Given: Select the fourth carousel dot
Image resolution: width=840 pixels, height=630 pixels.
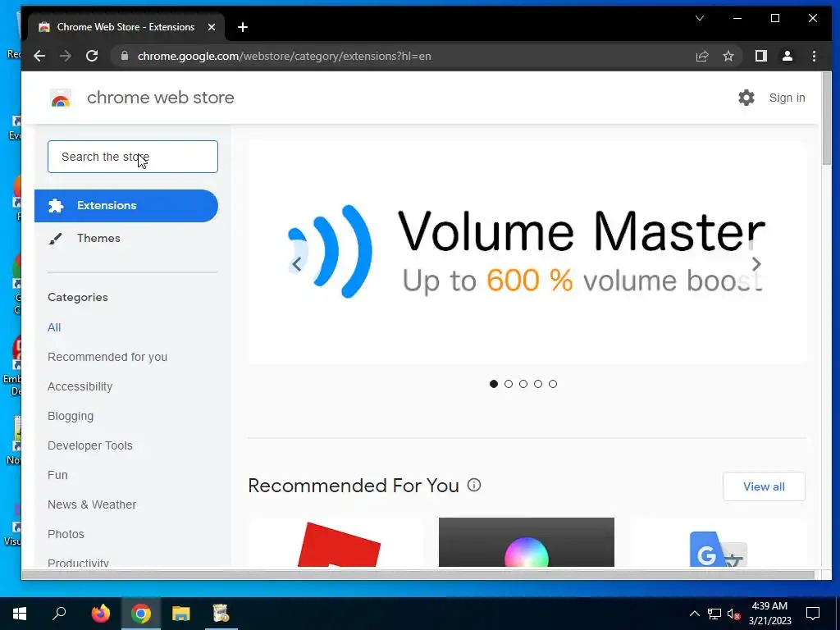Looking at the screenshot, I should (538, 384).
